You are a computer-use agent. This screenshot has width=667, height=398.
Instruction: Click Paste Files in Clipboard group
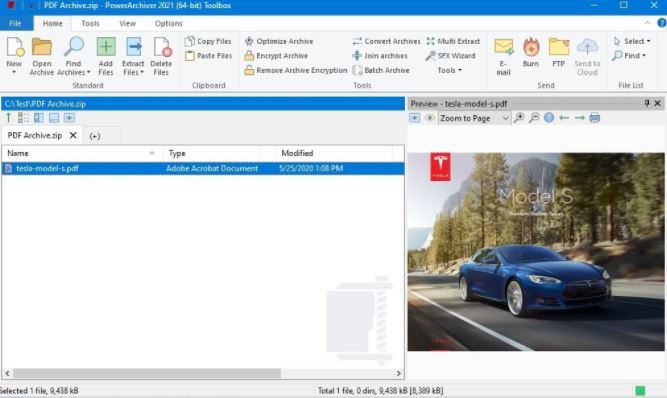click(208, 56)
